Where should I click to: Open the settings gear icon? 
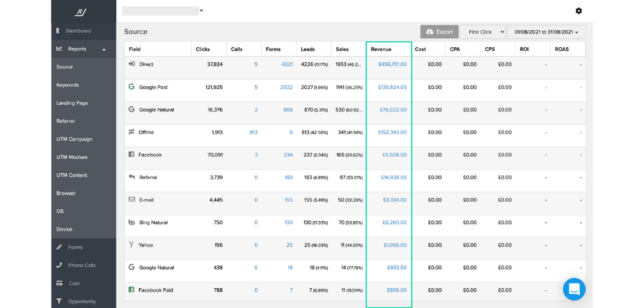(579, 11)
